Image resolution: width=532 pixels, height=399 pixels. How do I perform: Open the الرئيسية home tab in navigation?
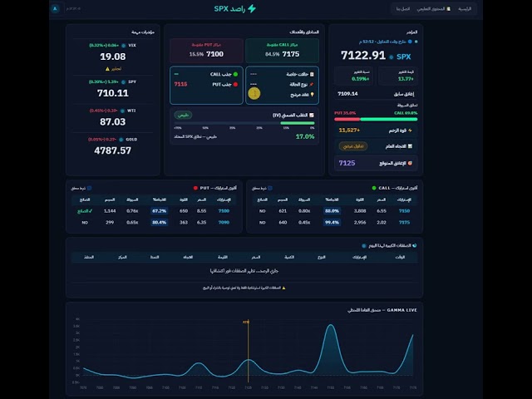(465, 9)
